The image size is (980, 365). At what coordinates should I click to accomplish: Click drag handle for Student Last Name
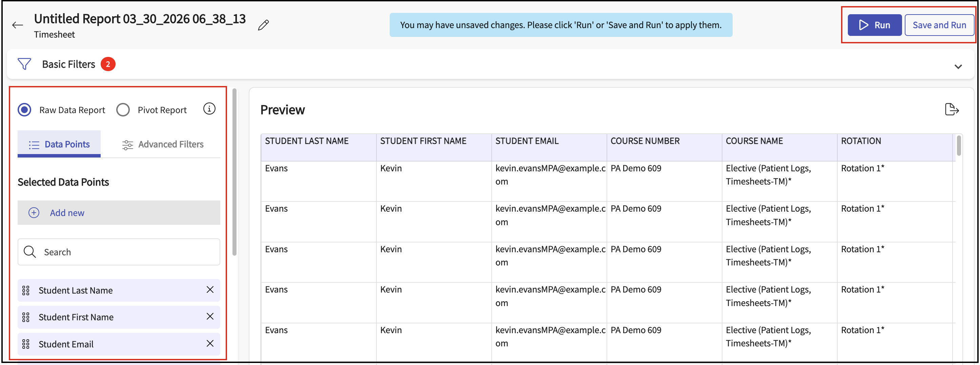tap(26, 291)
